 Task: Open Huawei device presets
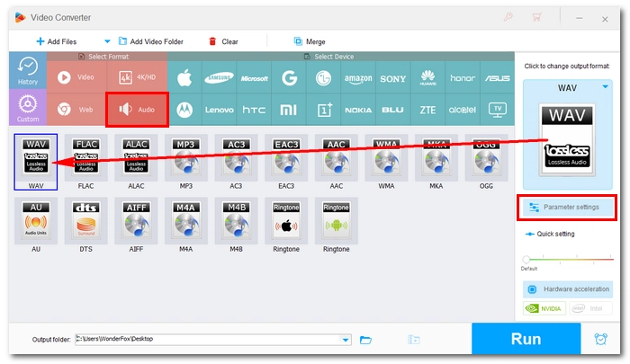427,77
